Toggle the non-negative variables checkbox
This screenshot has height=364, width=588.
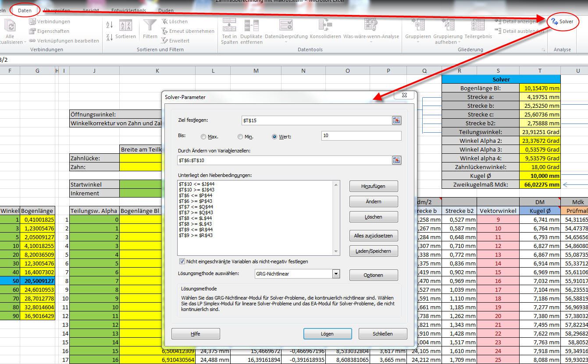[x=182, y=262]
